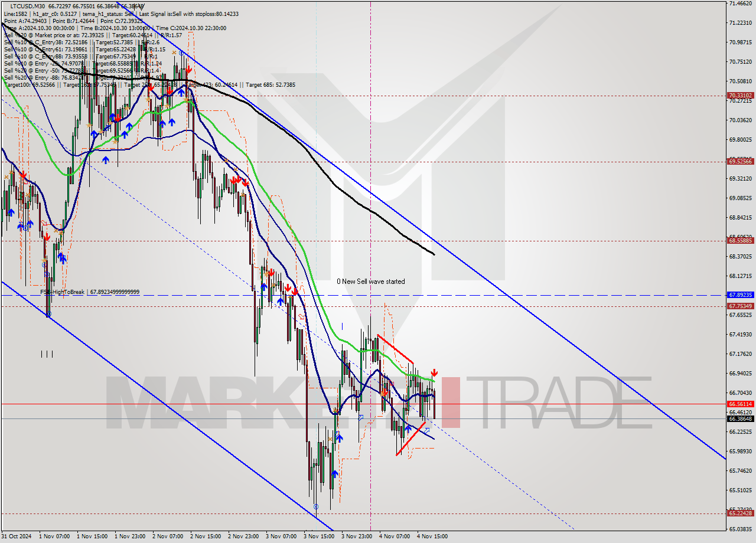Click the '2 Nov 23:00' time axis label

coord(243,537)
